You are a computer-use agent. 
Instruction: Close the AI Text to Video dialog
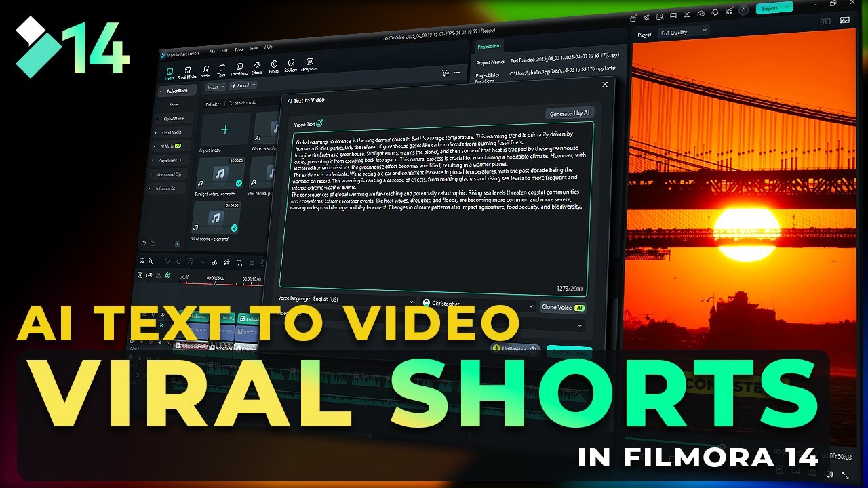pyautogui.click(x=605, y=85)
